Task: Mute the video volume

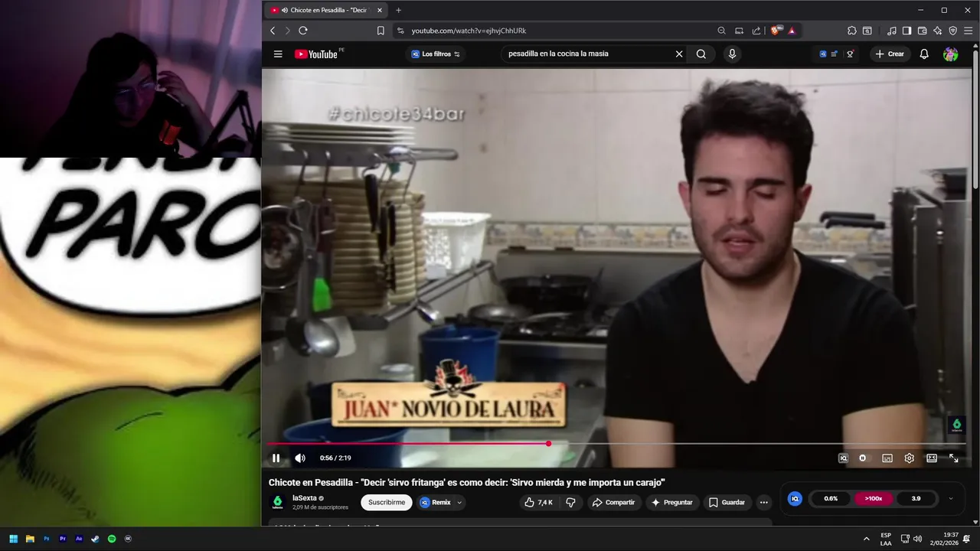Action: [x=300, y=458]
